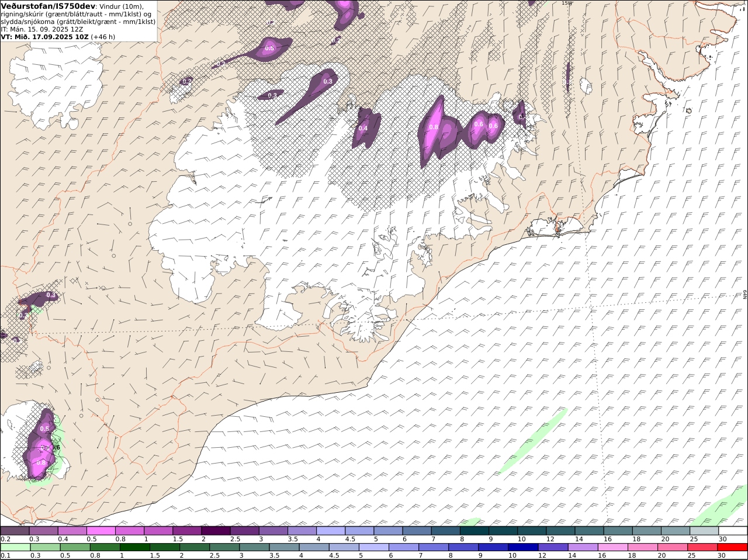Pick the medium green 0.5 swatch in rain legend

(75, 548)
